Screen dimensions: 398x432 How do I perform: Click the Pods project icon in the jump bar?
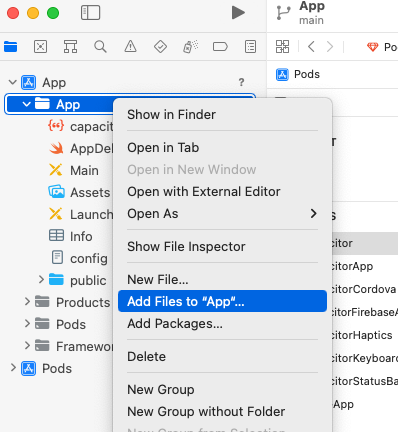point(282,74)
